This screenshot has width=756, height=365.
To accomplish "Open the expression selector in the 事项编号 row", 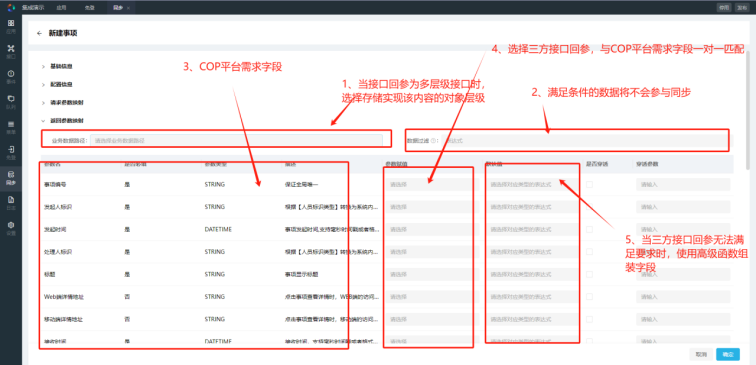I will pyautogui.click(x=532, y=184).
